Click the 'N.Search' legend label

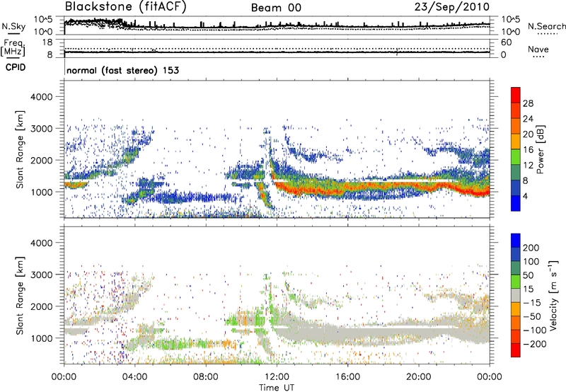tap(546, 26)
